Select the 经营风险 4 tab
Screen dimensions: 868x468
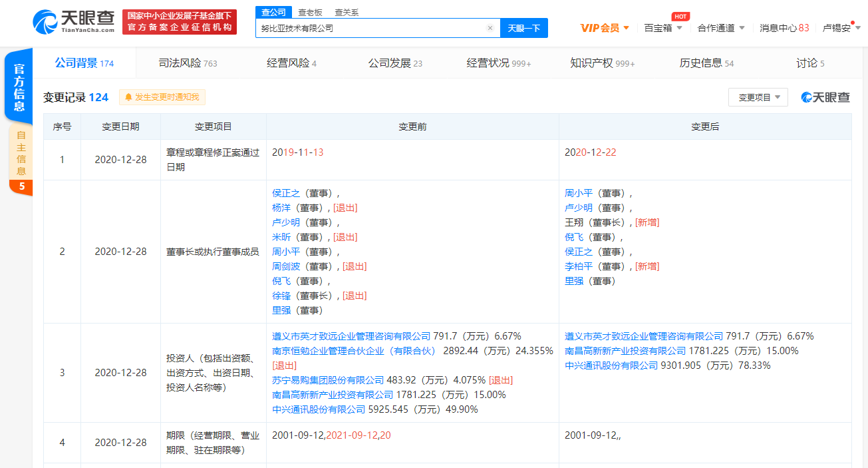pyautogui.click(x=291, y=63)
